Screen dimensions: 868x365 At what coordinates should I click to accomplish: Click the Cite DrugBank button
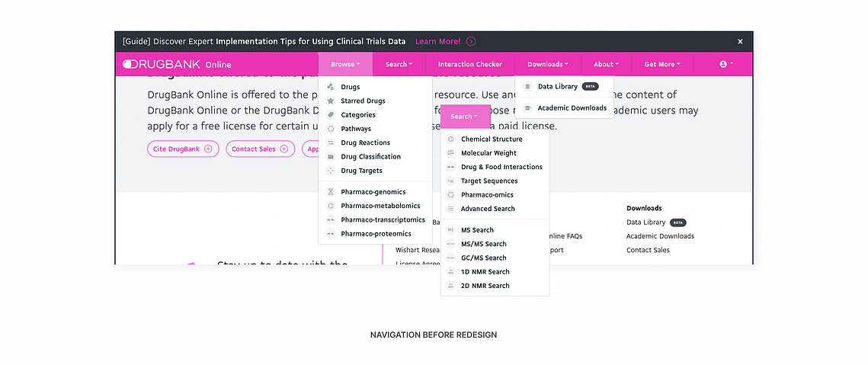[x=183, y=149]
